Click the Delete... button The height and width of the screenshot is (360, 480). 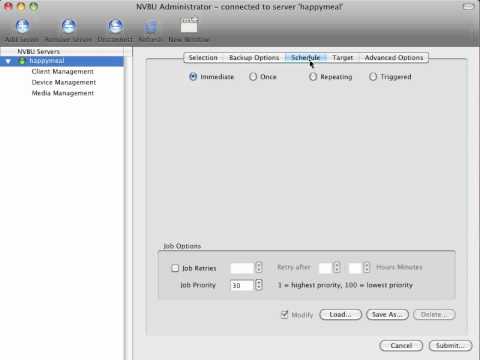coord(434,315)
